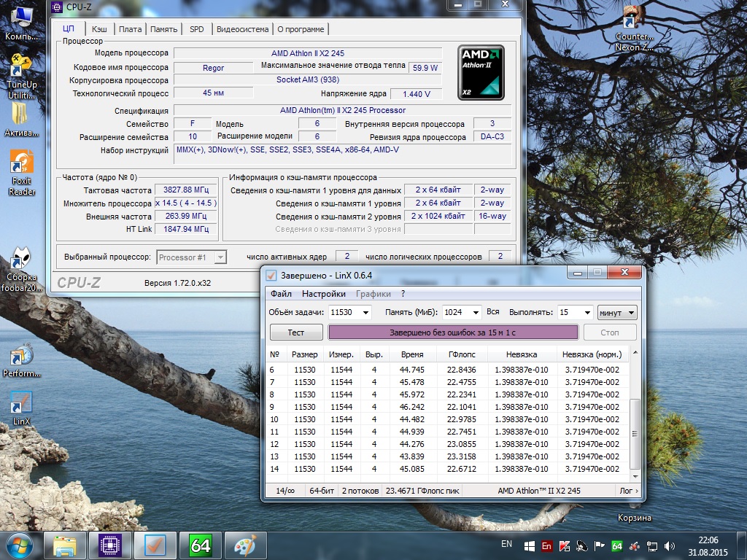The image size is (747, 560).
Task: Switch to the SPD tab in CPU-Z
Action: pyautogui.click(x=197, y=29)
